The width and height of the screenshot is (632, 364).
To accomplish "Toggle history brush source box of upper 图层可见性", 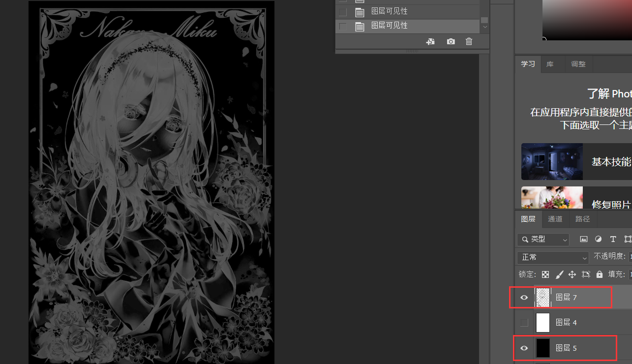I will click(343, 12).
